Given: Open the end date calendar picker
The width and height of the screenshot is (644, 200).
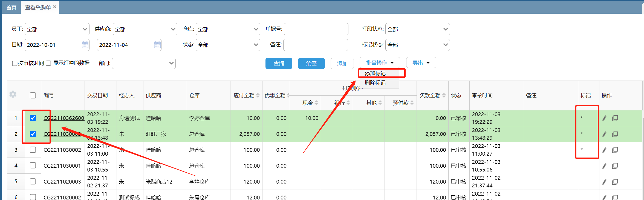Looking at the screenshot, I should [x=157, y=45].
